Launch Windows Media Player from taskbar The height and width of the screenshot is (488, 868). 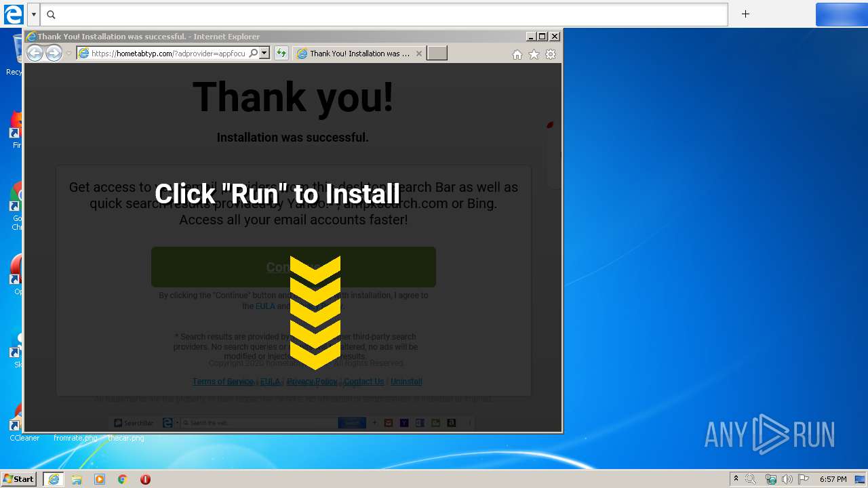click(x=100, y=479)
